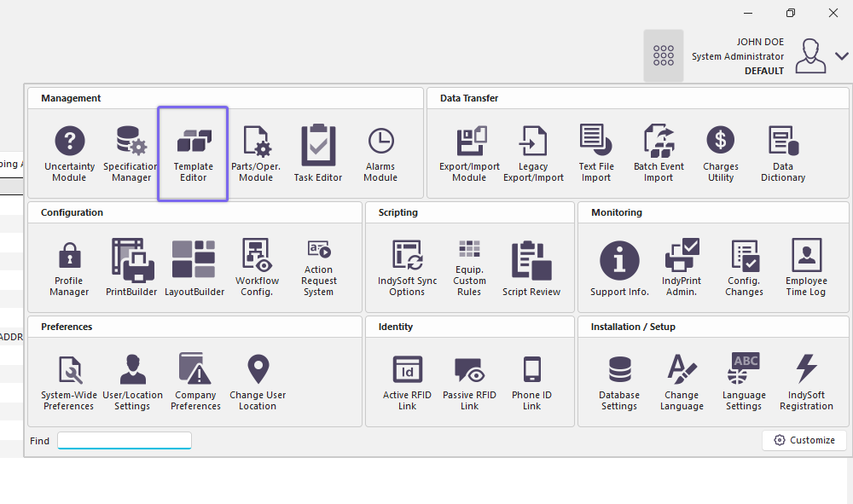Expand the user account dropdown arrow

[842, 56]
